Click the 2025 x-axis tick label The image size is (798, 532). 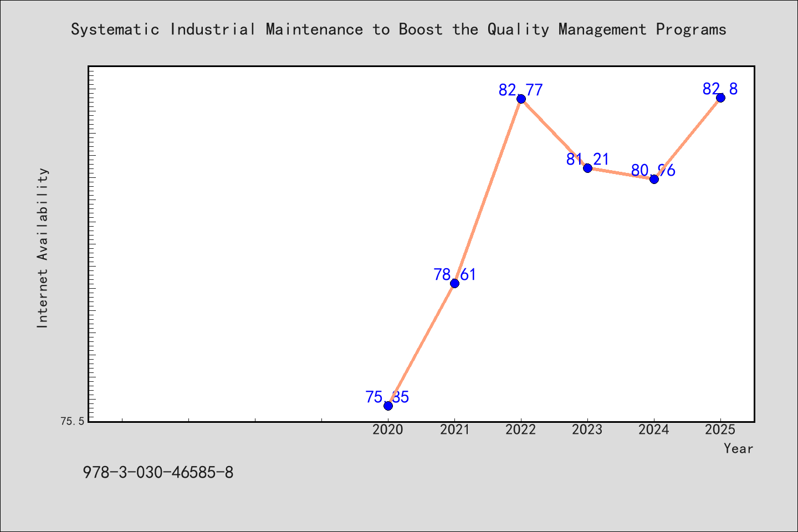(720, 429)
